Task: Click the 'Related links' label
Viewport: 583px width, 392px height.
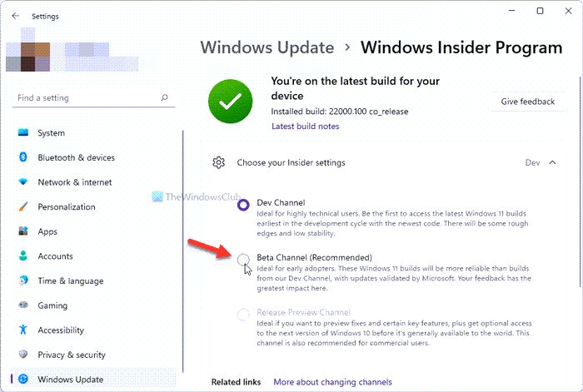Action: click(x=236, y=382)
